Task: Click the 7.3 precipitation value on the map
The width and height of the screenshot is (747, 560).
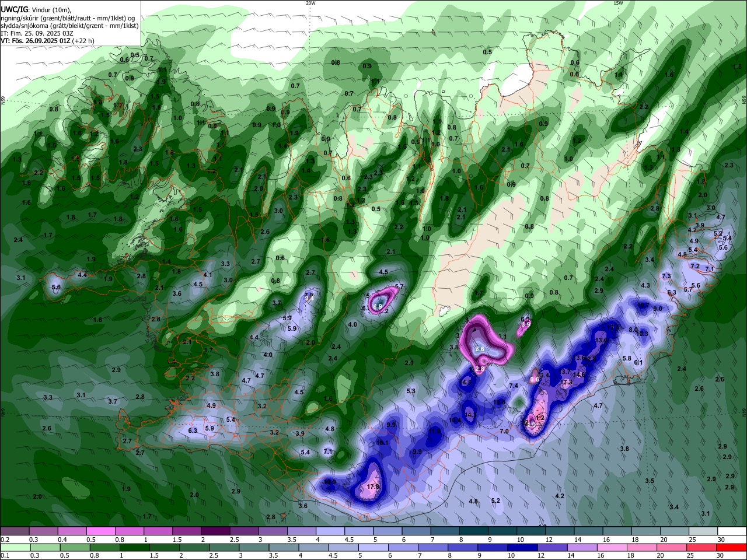Action: point(666,276)
